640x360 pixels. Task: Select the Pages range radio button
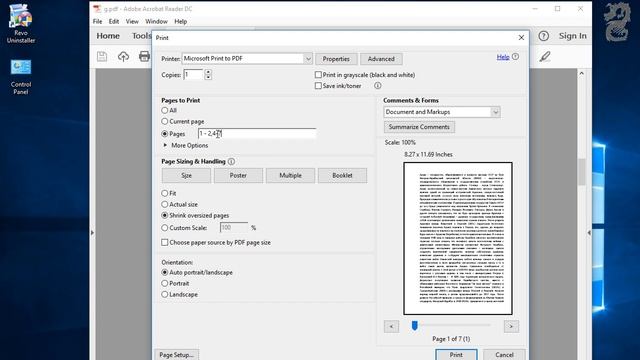(164, 133)
